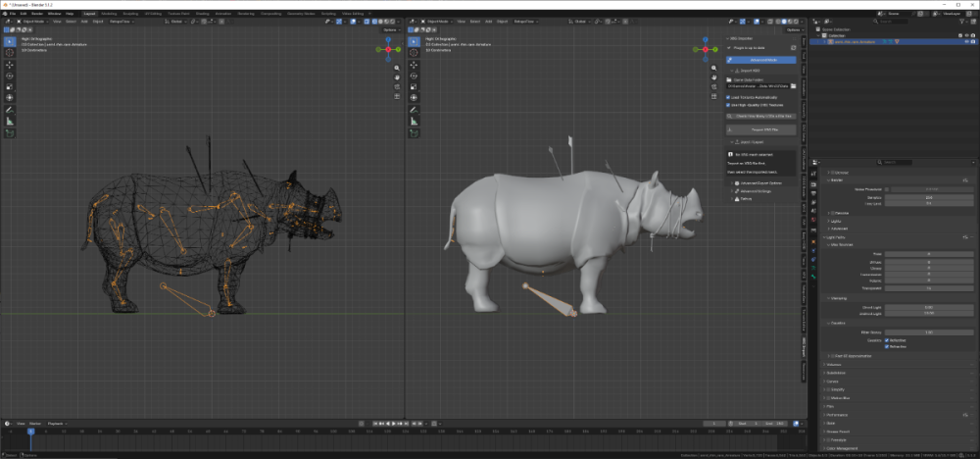Adjust Samples value field in Render panel
The image size is (980, 459).
tap(928, 197)
